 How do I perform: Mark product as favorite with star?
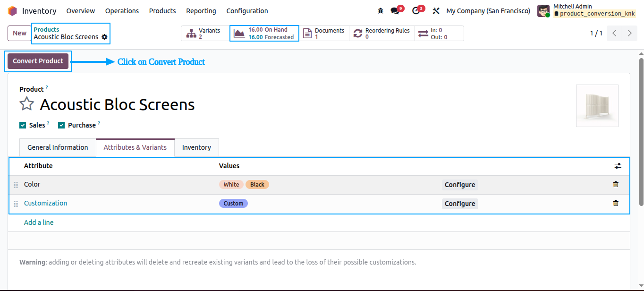pyautogui.click(x=26, y=104)
